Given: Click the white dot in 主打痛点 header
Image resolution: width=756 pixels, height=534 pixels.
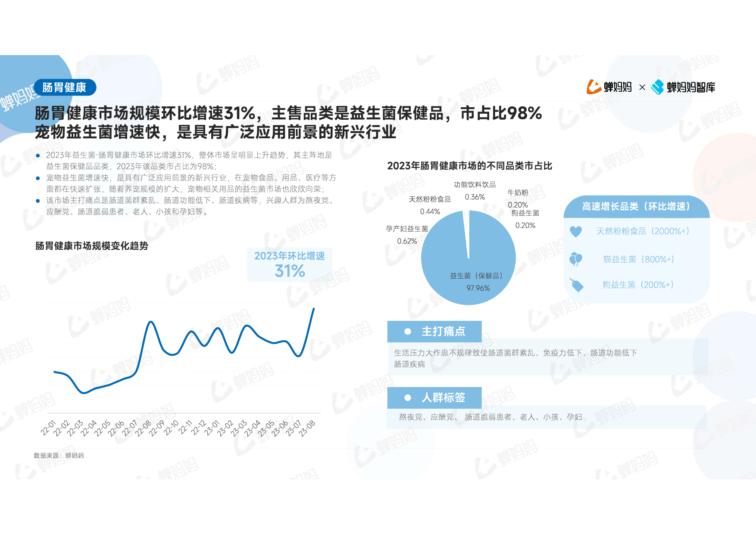Looking at the screenshot, I should (x=407, y=332).
